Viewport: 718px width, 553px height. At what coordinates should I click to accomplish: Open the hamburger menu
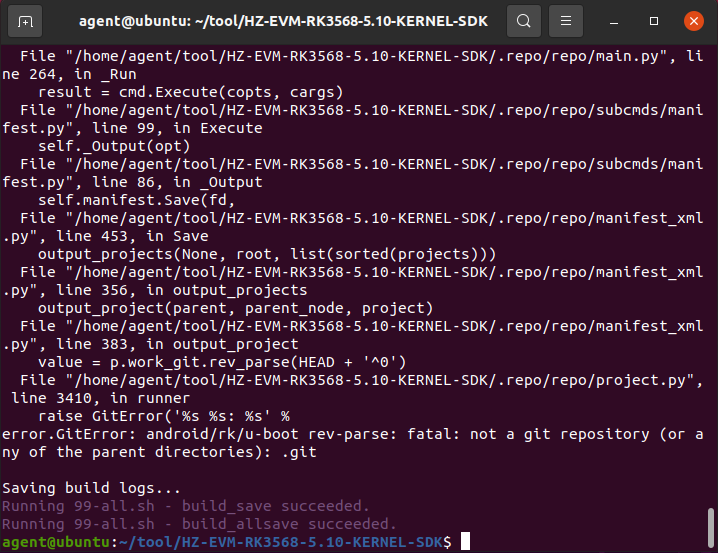566,21
